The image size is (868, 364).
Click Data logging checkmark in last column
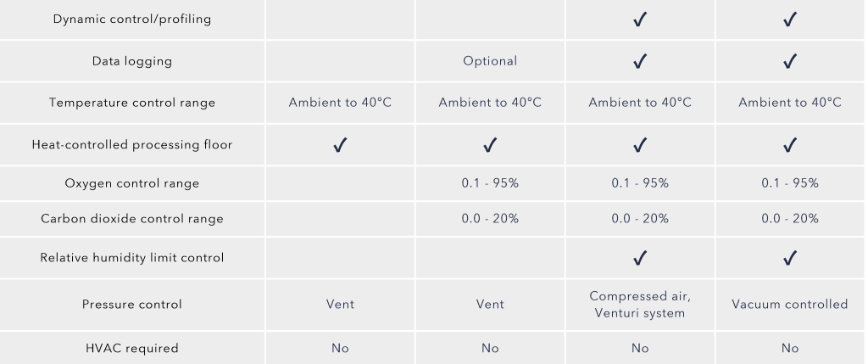[790, 61]
